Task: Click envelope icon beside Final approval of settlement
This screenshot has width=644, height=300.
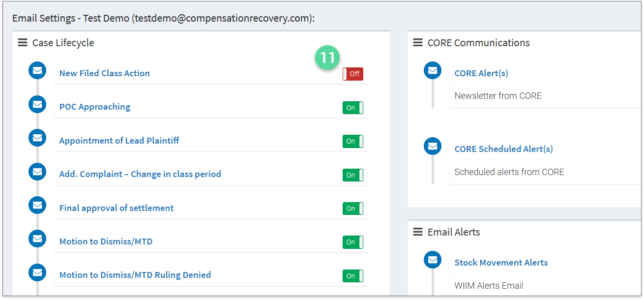Action: point(37,205)
